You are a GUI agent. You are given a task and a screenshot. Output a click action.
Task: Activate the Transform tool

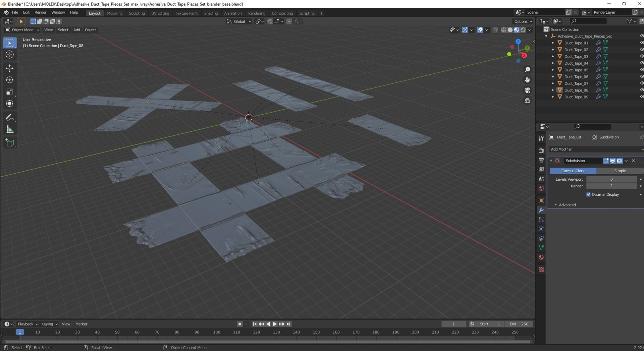9,103
